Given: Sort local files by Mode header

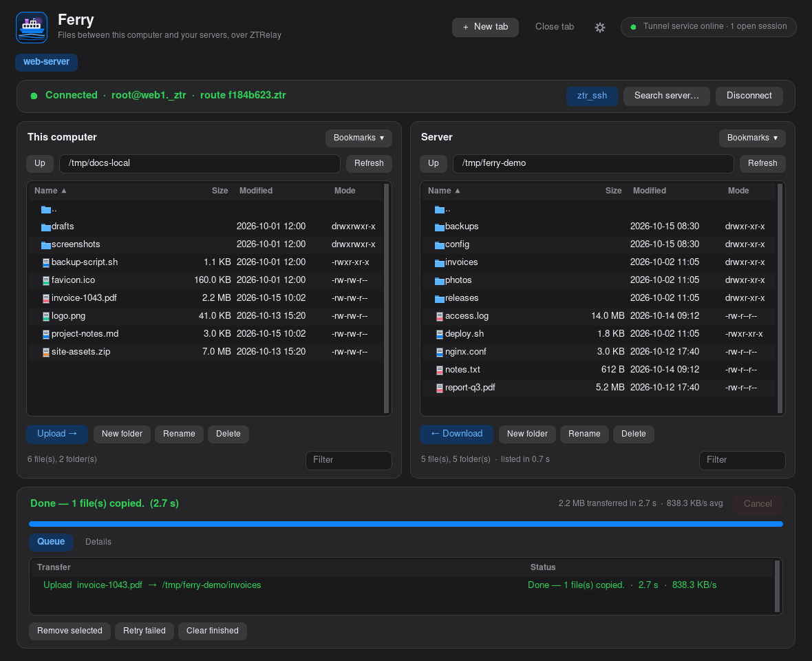Looking at the screenshot, I should [x=345, y=191].
